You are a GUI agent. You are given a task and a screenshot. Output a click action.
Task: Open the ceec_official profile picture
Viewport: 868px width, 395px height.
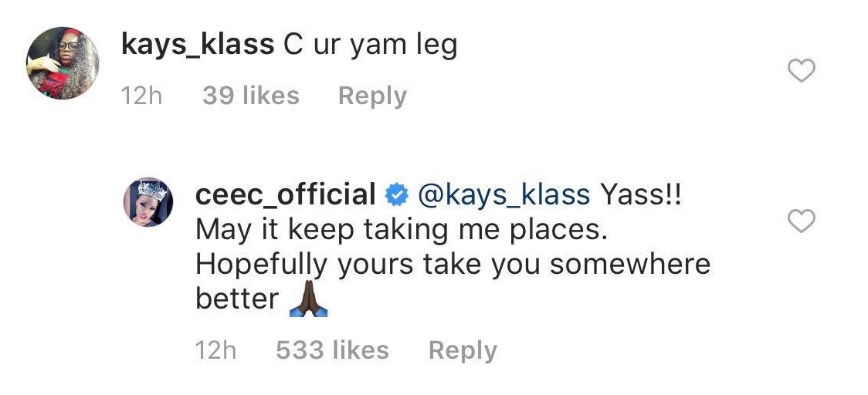[x=148, y=202]
